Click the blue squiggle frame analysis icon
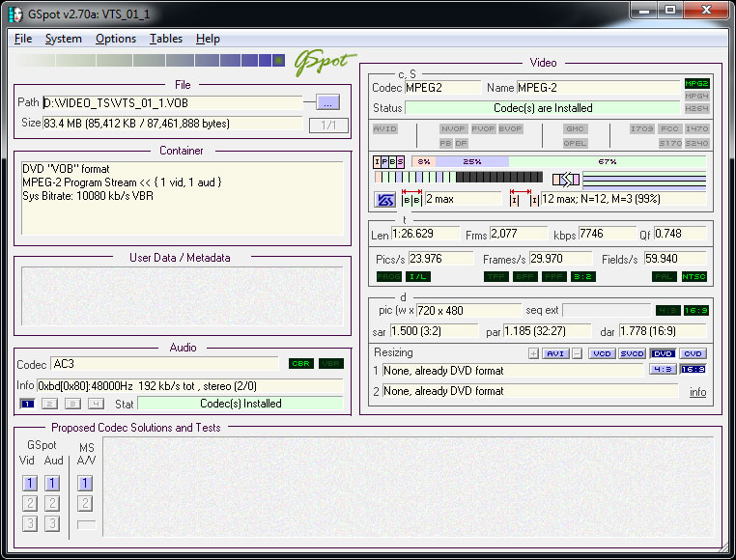 coord(385,200)
